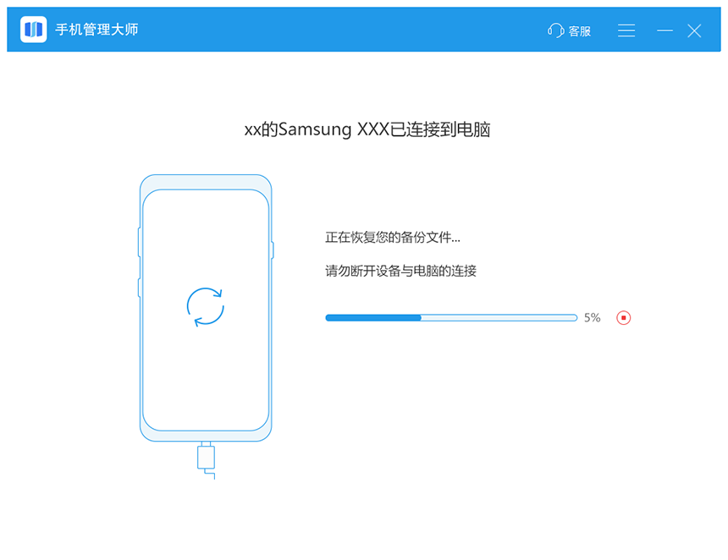The width and height of the screenshot is (728, 560).
Task: Click the 5% progress percentage label
Action: (x=592, y=318)
